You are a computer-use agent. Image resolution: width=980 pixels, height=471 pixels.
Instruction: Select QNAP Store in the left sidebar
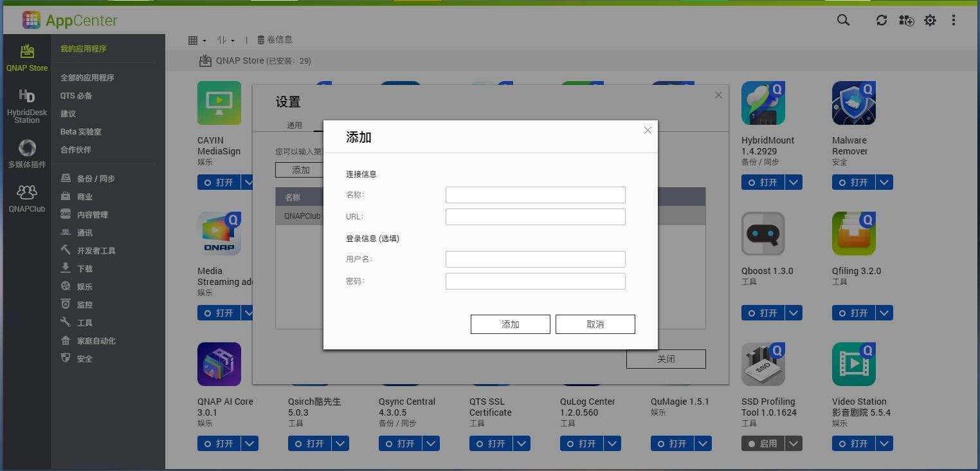(x=26, y=57)
